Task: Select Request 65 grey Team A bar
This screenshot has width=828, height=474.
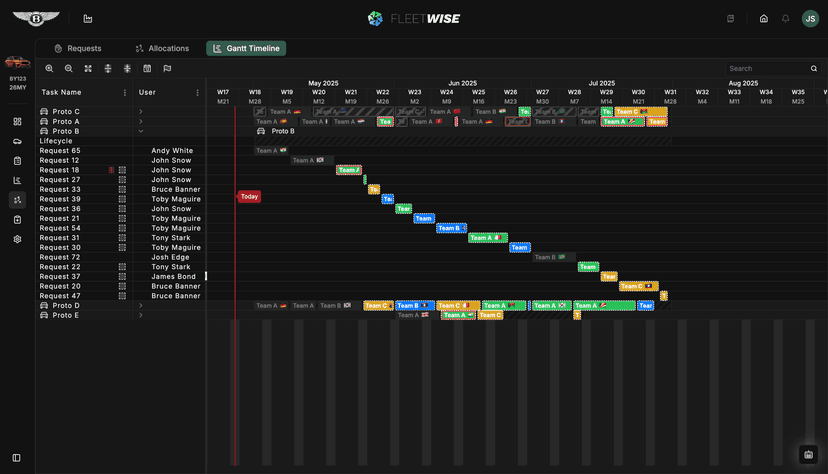Action: 271,150
